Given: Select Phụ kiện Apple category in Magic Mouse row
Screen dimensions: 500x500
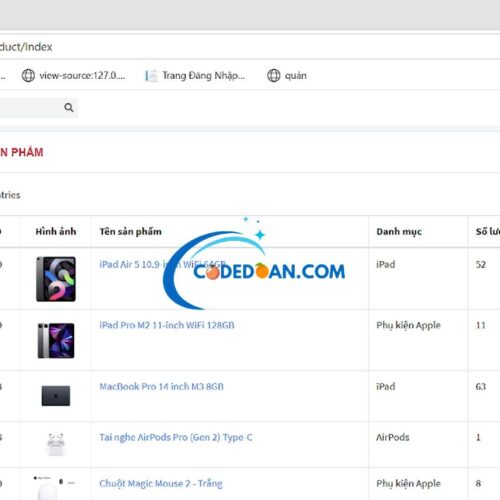Looking at the screenshot, I should [x=408, y=483].
